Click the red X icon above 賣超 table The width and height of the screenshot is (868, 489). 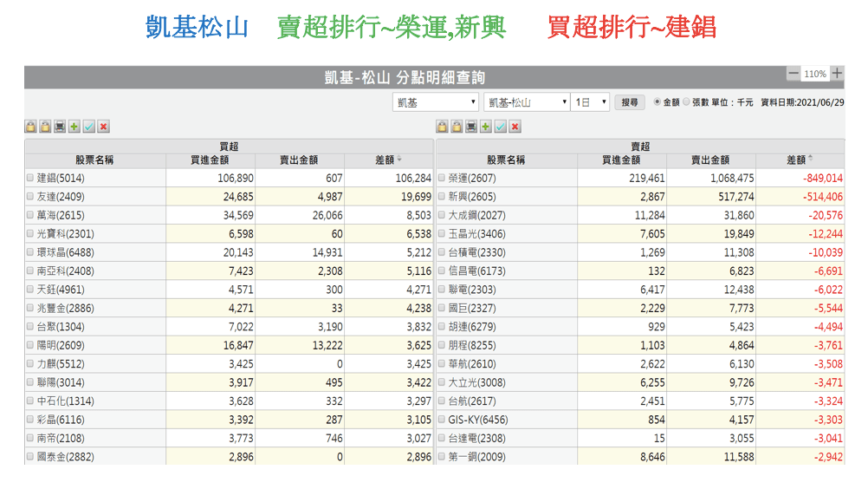[x=515, y=127]
